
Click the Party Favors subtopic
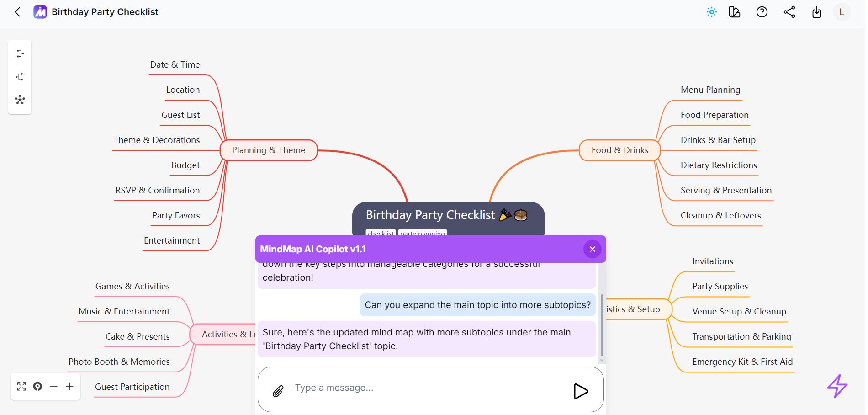coord(176,216)
